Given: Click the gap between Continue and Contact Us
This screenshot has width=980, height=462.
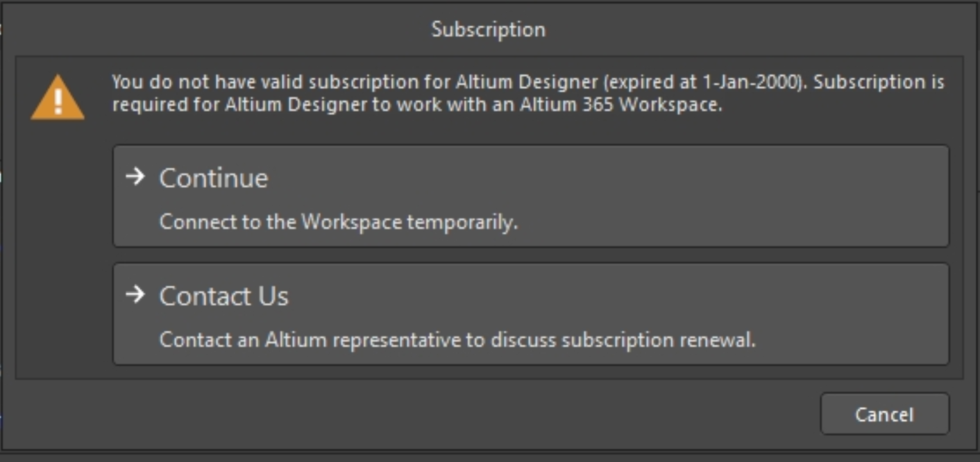Looking at the screenshot, I should 531,255.
